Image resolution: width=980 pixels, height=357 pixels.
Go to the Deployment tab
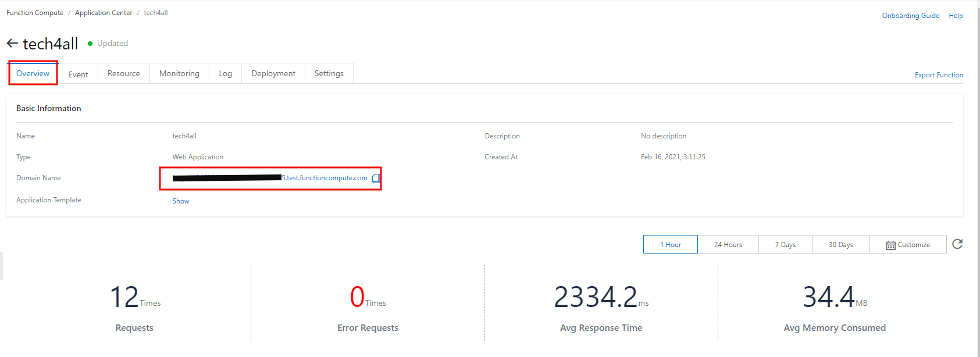[x=273, y=73]
